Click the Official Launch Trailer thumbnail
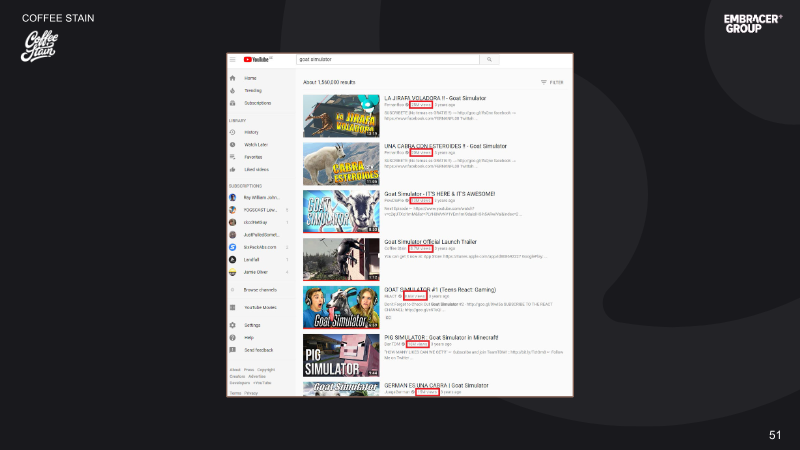The width and height of the screenshot is (800, 450). [341, 260]
